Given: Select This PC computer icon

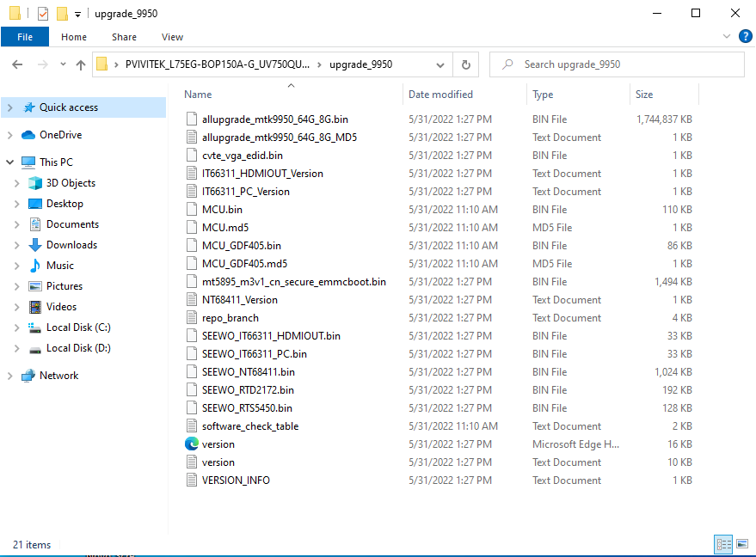Looking at the screenshot, I should click(x=28, y=162).
